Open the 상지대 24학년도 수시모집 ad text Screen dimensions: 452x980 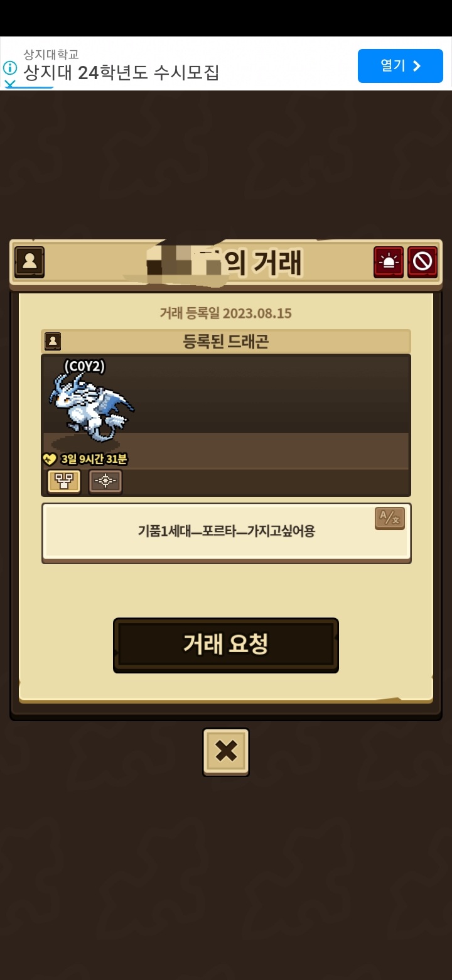click(121, 73)
